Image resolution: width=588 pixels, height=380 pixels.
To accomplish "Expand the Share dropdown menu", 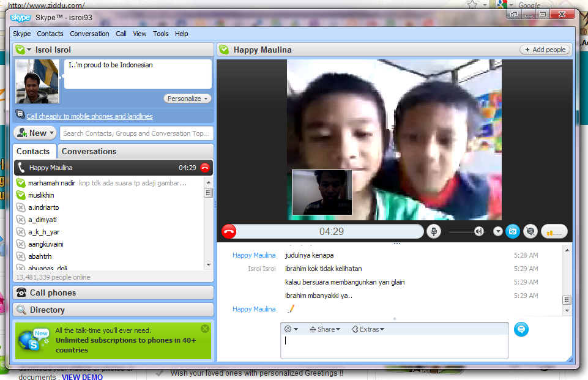I will click(x=325, y=329).
